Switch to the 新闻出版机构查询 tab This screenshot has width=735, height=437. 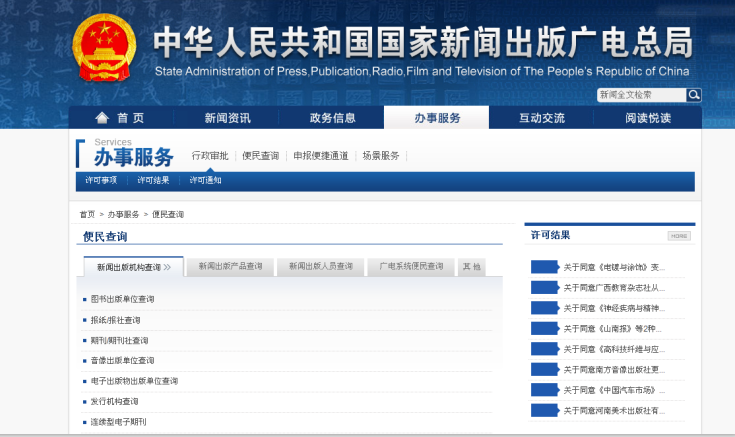[134, 267]
